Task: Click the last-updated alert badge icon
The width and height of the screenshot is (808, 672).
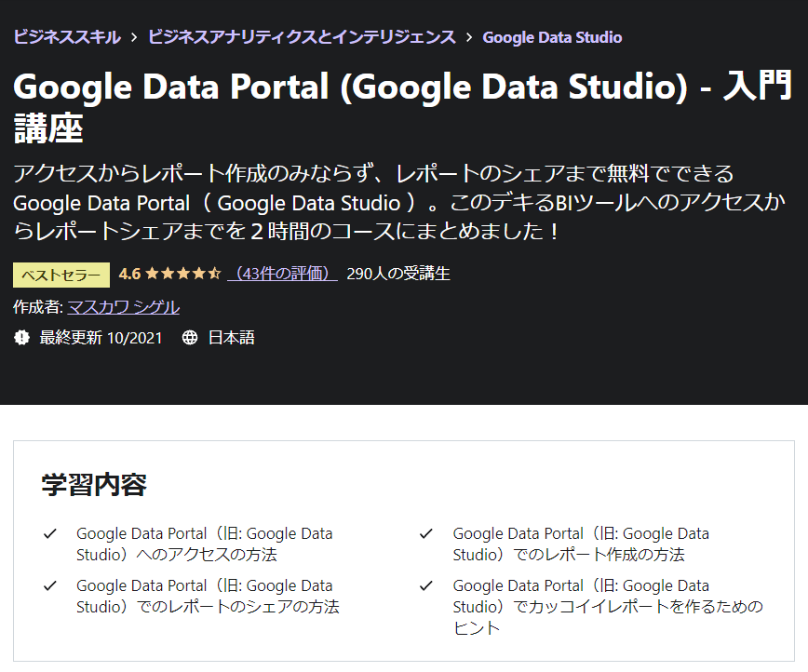Action: click(21, 338)
